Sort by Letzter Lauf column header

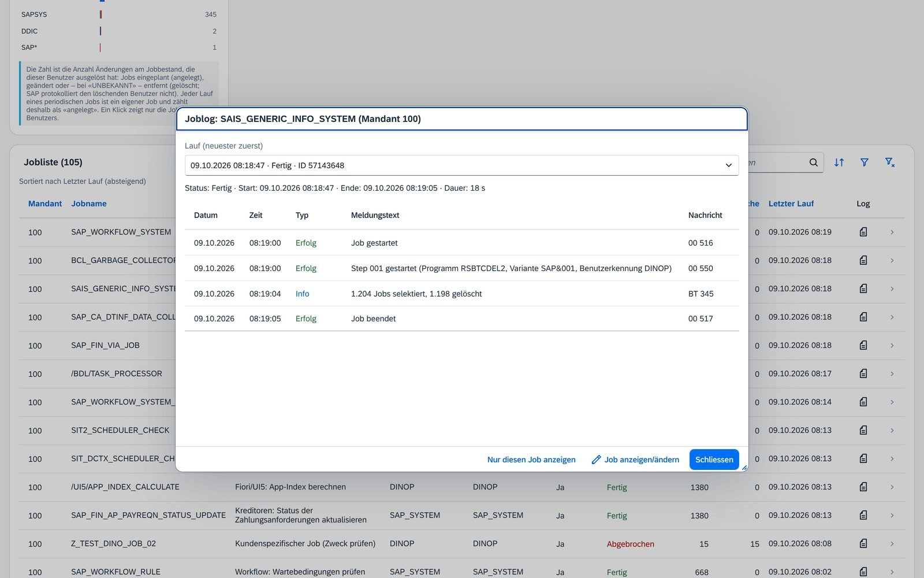point(791,203)
